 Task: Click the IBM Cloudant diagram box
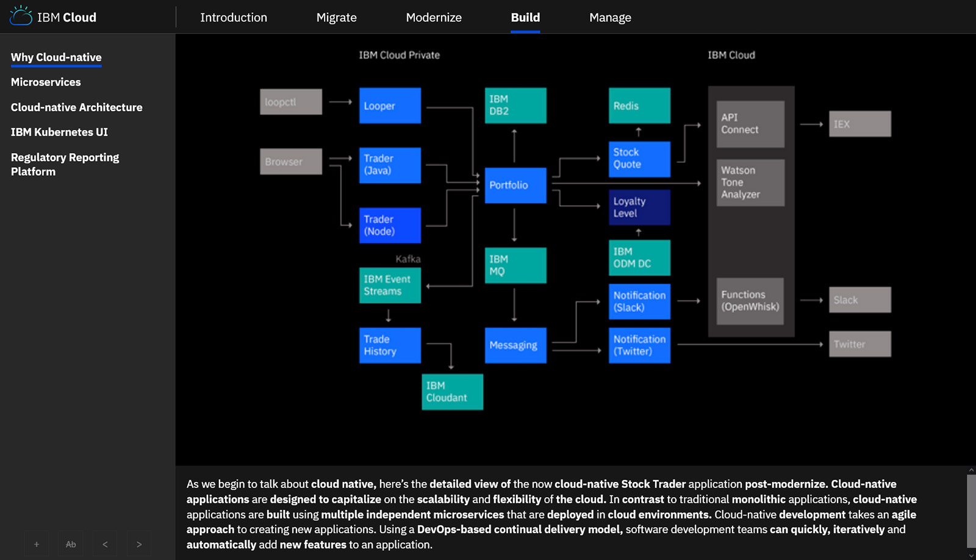(452, 392)
